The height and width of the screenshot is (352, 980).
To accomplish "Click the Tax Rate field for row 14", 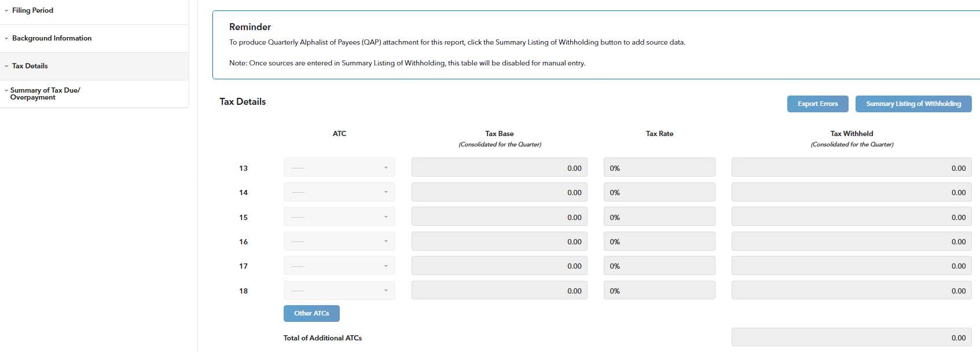I will coord(659,192).
